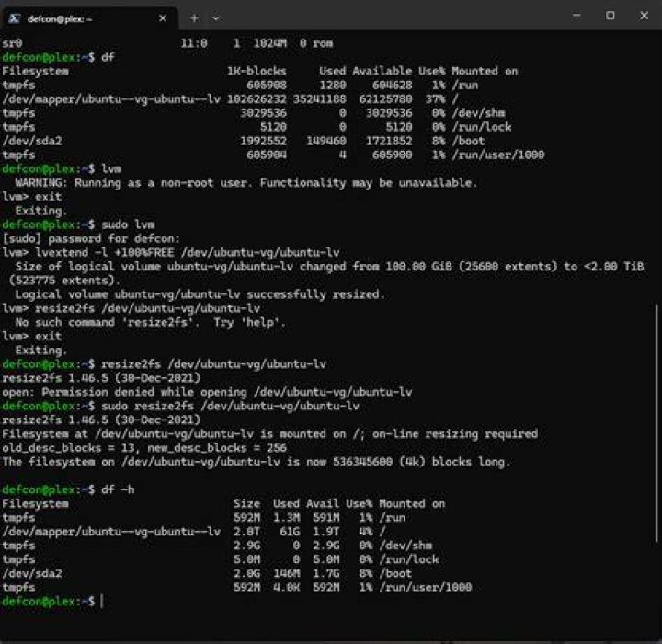The width and height of the screenshot is (662, 644).
Task: Open the new tab profile dropdown
Action: [216, 18]
